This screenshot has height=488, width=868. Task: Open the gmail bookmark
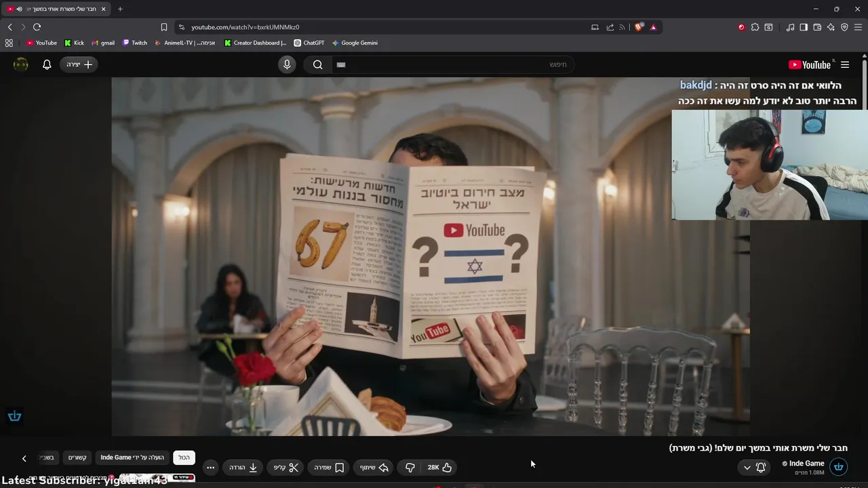(x=103, y=43)
